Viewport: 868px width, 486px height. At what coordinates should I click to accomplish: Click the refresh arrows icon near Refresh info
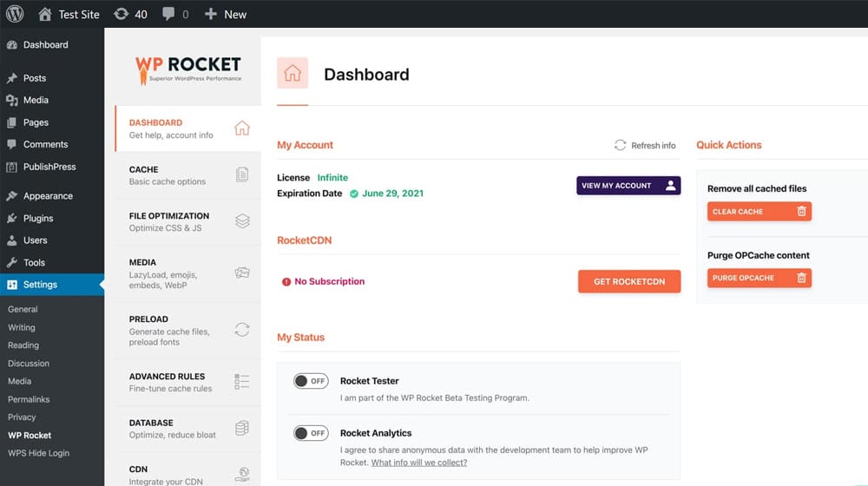[x=620, y=145]
